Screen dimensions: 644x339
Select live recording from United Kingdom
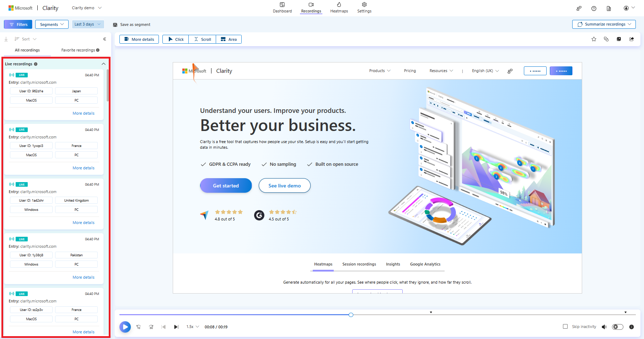[54, 204]
